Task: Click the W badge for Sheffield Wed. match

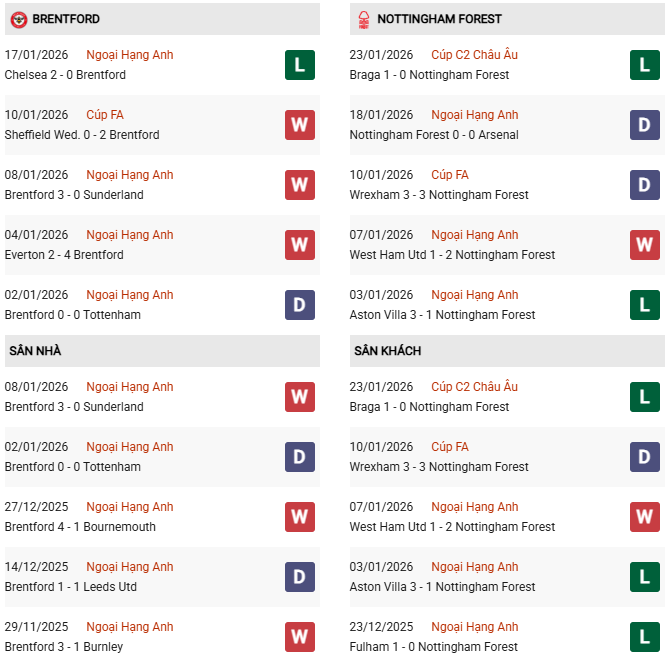Action: coord(299,125)
